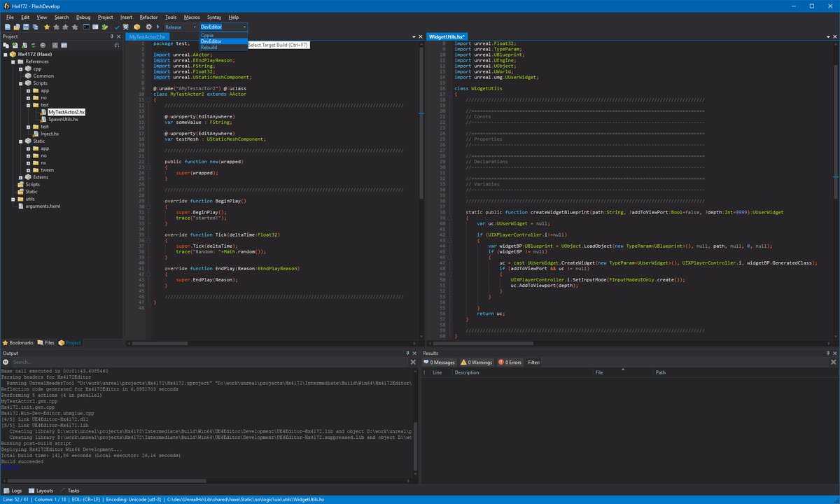Click the yellow package box toolbar icon
Screen dimensions: 840x504
136,27
